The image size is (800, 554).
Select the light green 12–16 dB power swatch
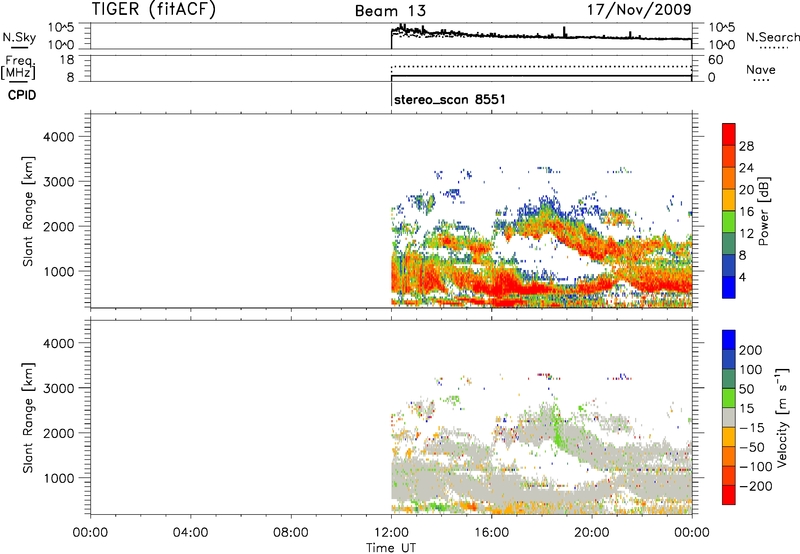click(x=729, y=222)
